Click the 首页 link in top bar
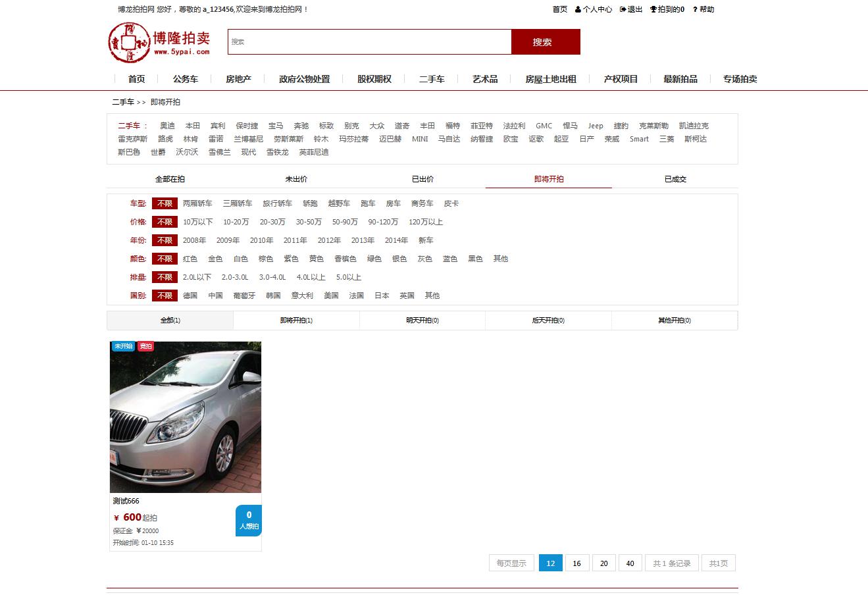 pyautogui.click(x=560, y=9)
